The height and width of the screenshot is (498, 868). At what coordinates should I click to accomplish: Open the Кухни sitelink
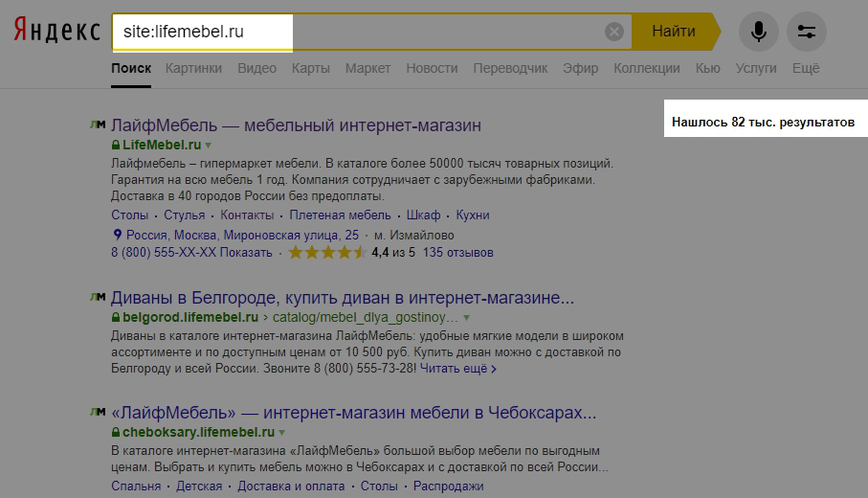click(x=473, y=215)
